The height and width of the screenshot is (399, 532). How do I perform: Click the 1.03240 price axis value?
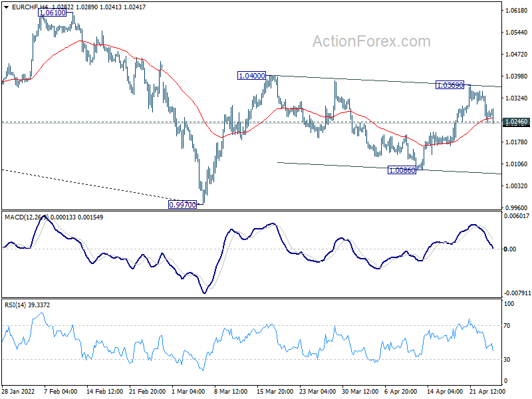(x=517, y=98)
